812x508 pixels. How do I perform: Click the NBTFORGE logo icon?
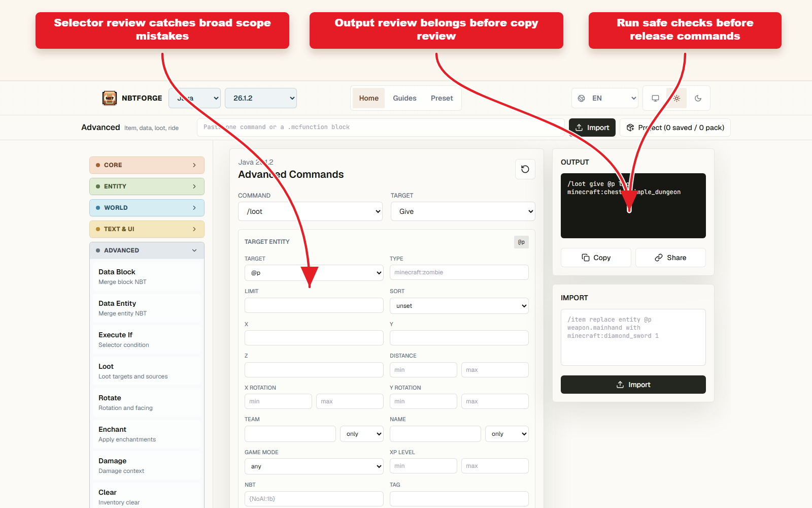tap(109, 98)
